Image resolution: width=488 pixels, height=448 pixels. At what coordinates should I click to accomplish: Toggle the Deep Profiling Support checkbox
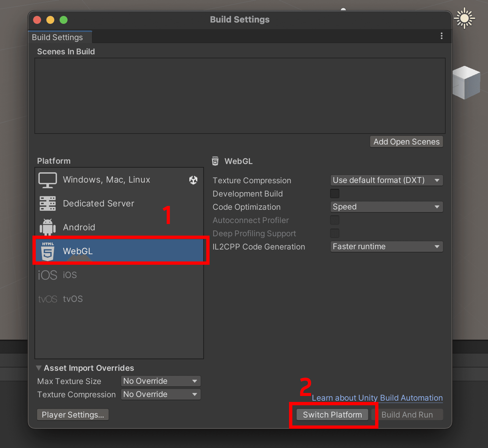[334, 233]
